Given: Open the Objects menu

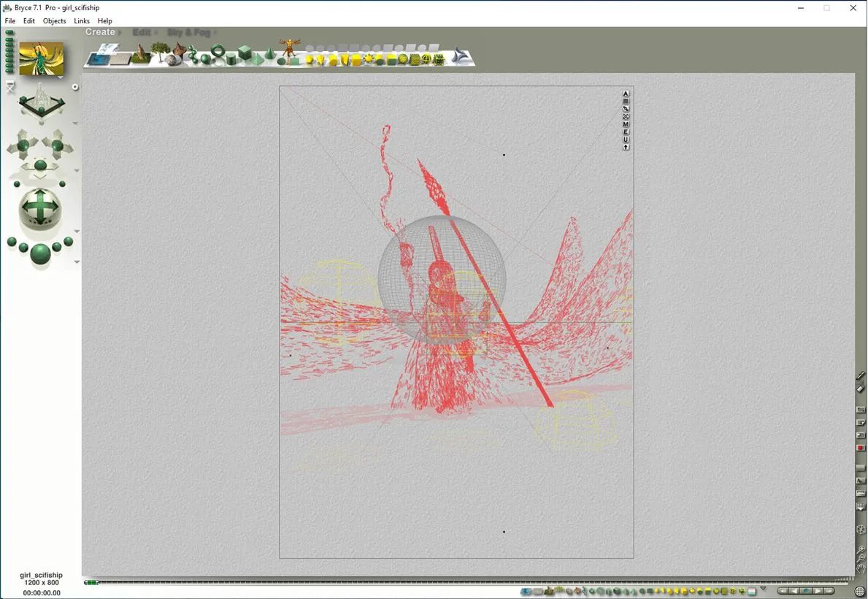Looking at the screenshot, I should click(x=55, y=21).
